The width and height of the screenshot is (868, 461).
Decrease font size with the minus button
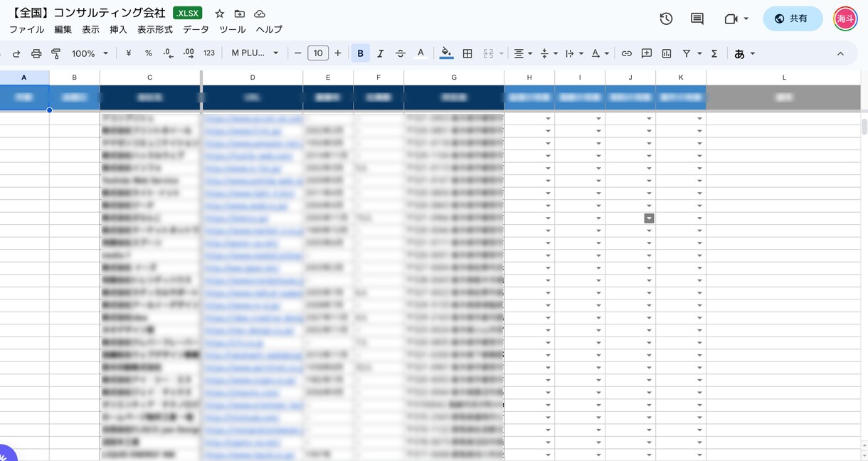click(297, 53)
